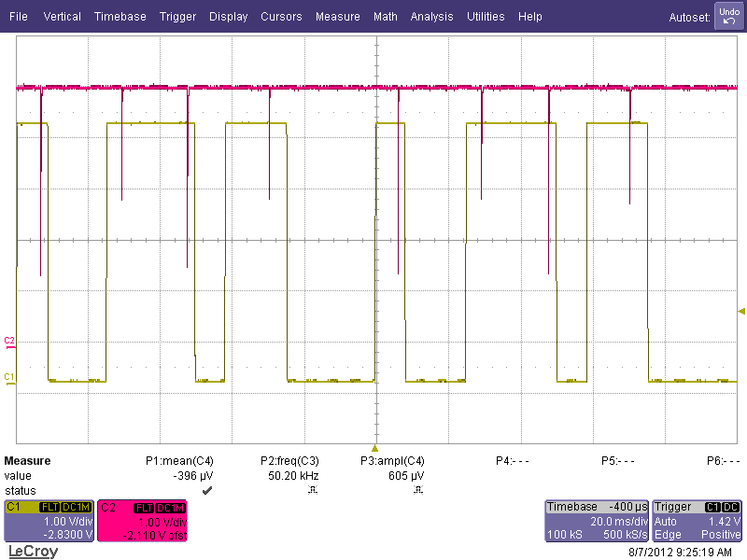
Task: Open the Trigger descriptor box
Action: pos(697,521)
